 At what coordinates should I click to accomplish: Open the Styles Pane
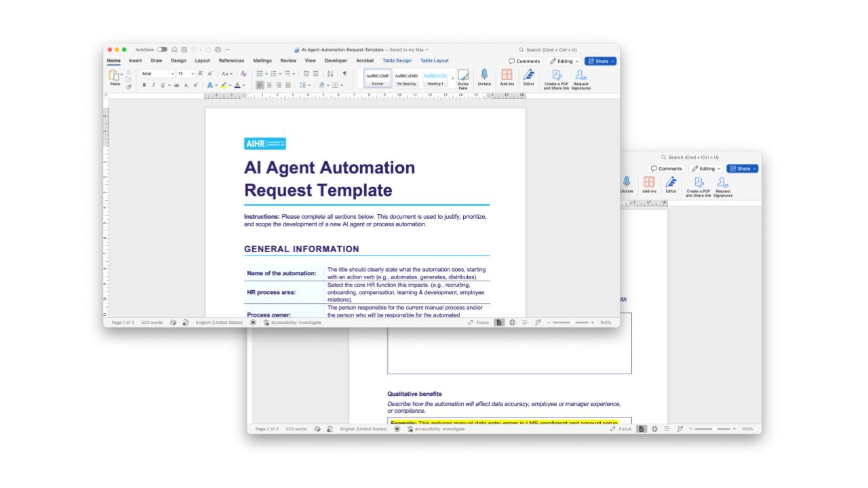point(463,79)
